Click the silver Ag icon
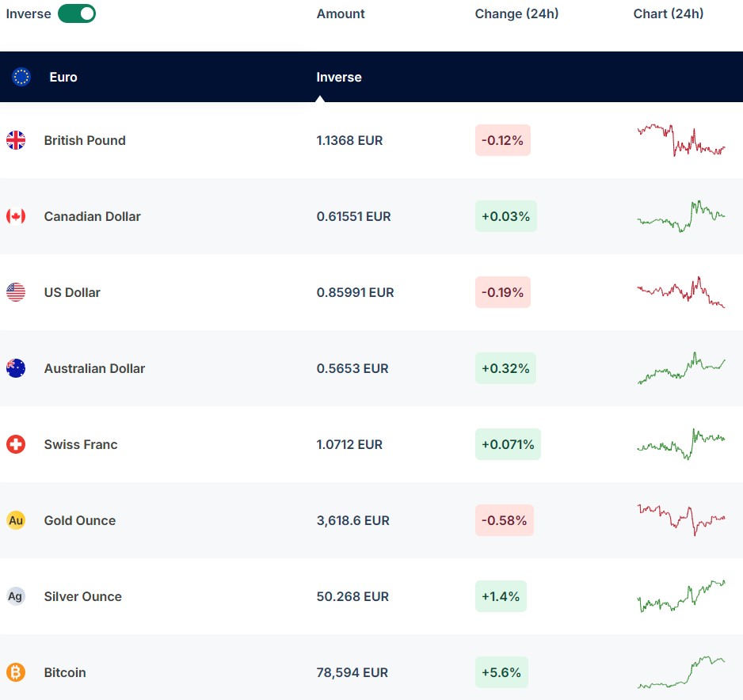This screenshot has height=700, width=743. (16, 596)
